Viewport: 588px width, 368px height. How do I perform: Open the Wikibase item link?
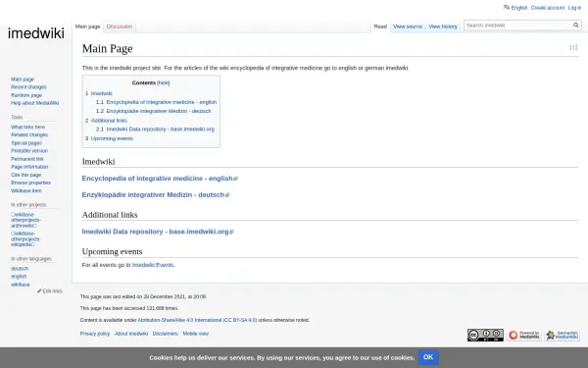[26, 190]
